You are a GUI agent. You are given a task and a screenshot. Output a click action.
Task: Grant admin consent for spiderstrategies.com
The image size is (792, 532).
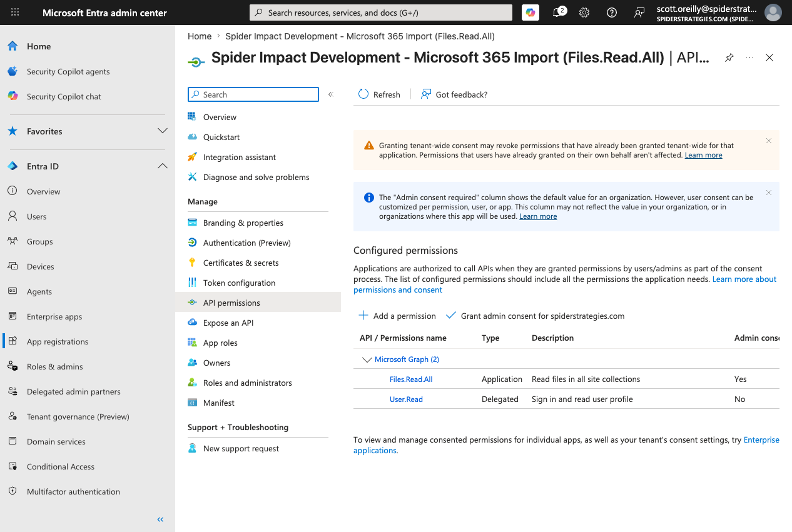pos(535,316)
